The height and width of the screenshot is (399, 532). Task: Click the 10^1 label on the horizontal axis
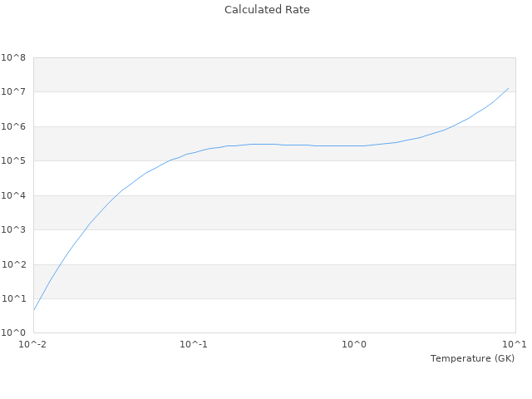tap(515, 344)
